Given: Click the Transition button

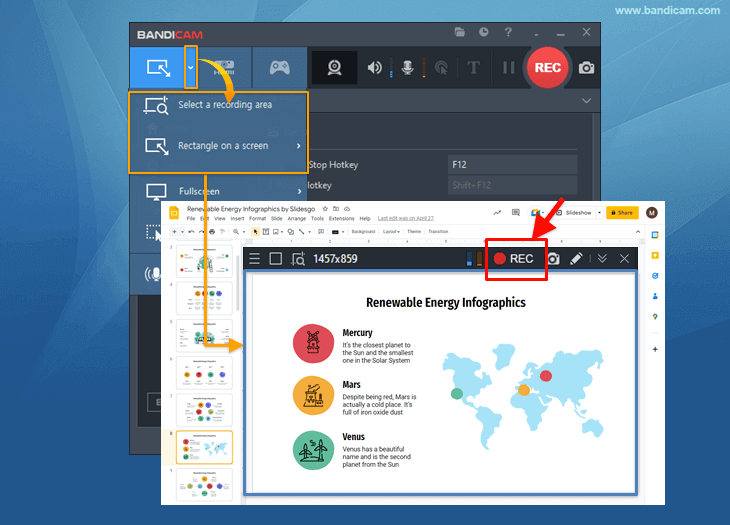Looking at the screenshot, I should pos(438,232).
